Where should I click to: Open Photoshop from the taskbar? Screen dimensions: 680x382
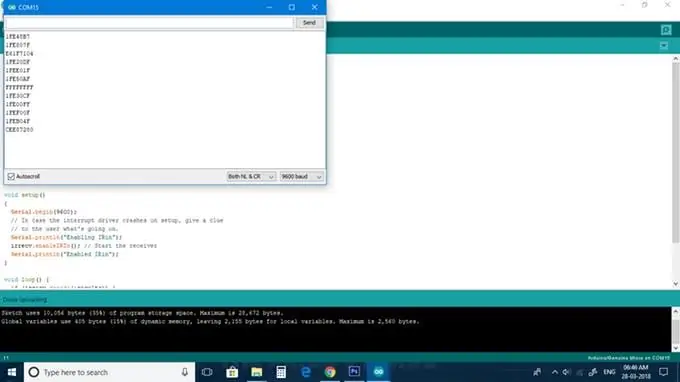[x=354, y=372]
